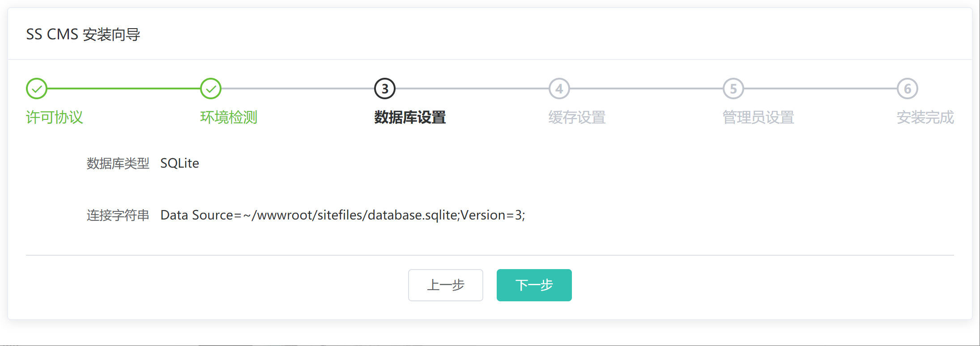Click the SQLite database type value
The height and width of the screenshot is (346, 980).
pyautogui.click(x=179, y=164)
